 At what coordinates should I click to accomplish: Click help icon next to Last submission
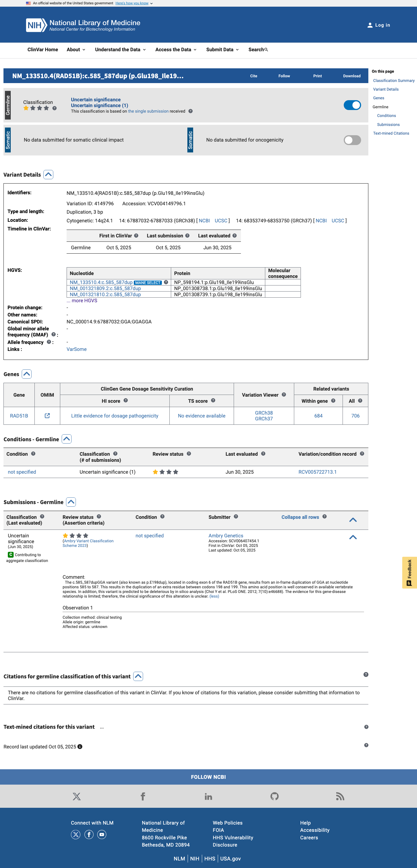click(187, 236)
